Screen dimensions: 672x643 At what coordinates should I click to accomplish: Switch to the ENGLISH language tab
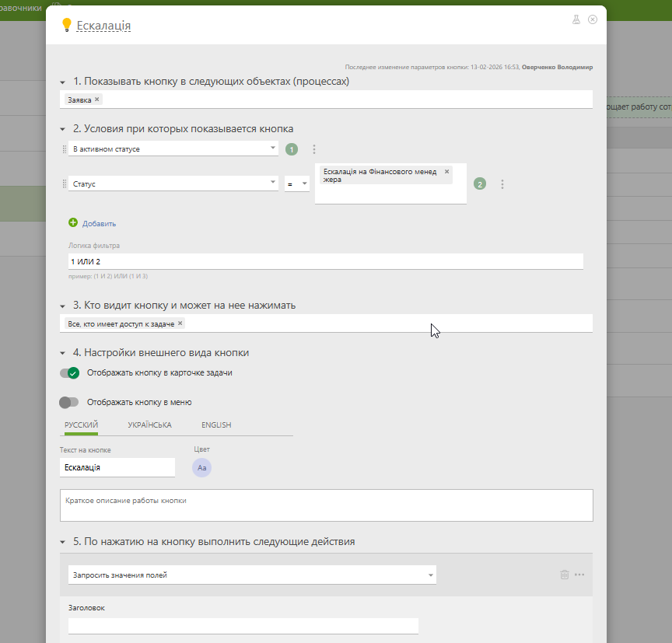pos(216,425)
